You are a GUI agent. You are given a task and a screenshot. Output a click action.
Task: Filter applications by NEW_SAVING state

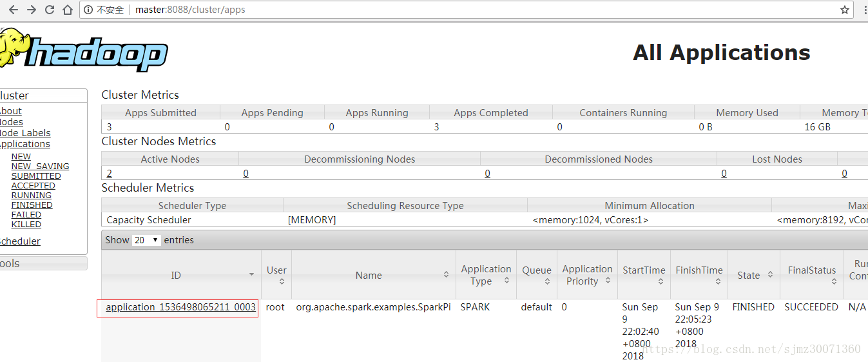pyautogui.click(x=40, y=166)
